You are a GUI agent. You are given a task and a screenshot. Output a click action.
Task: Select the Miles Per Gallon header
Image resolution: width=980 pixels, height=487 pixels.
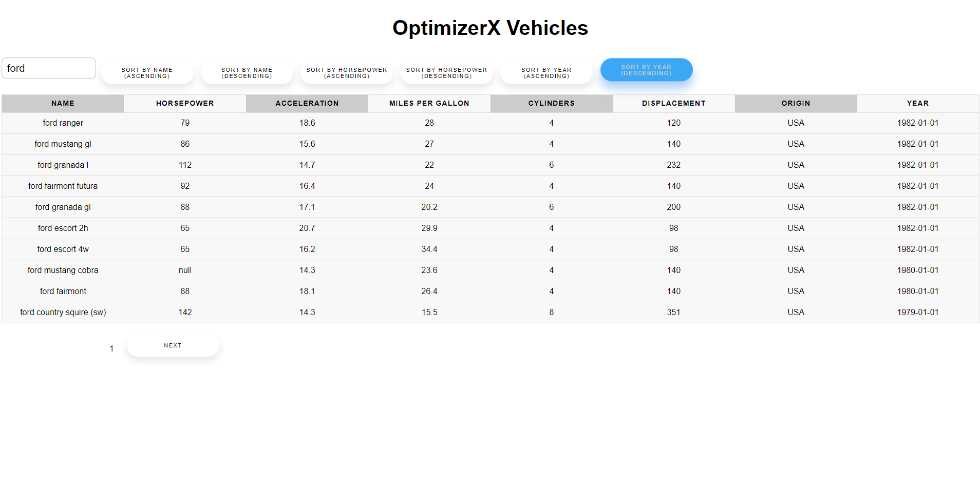coord(429,103)
